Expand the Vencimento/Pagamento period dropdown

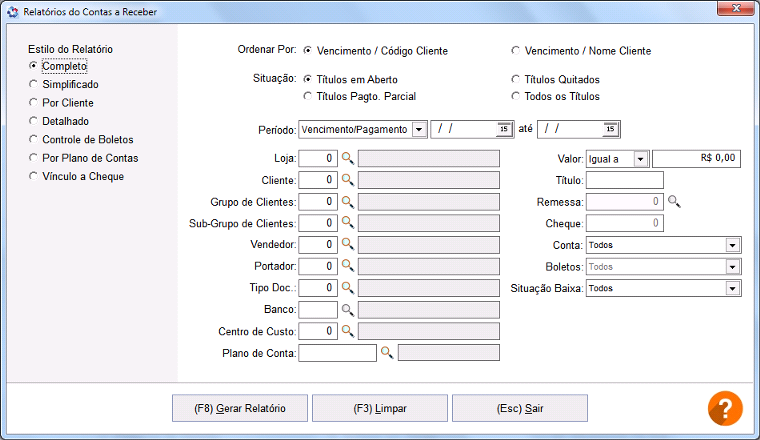click(x=419, y=130)
